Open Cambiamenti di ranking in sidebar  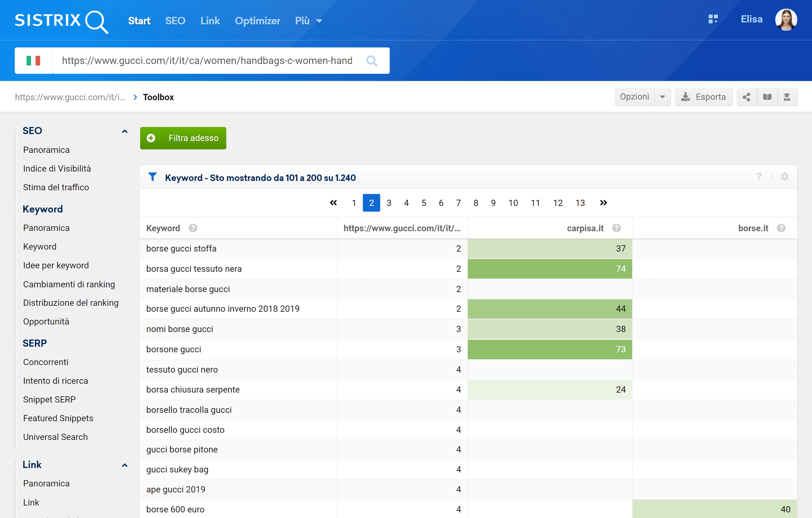pos(69,285)
